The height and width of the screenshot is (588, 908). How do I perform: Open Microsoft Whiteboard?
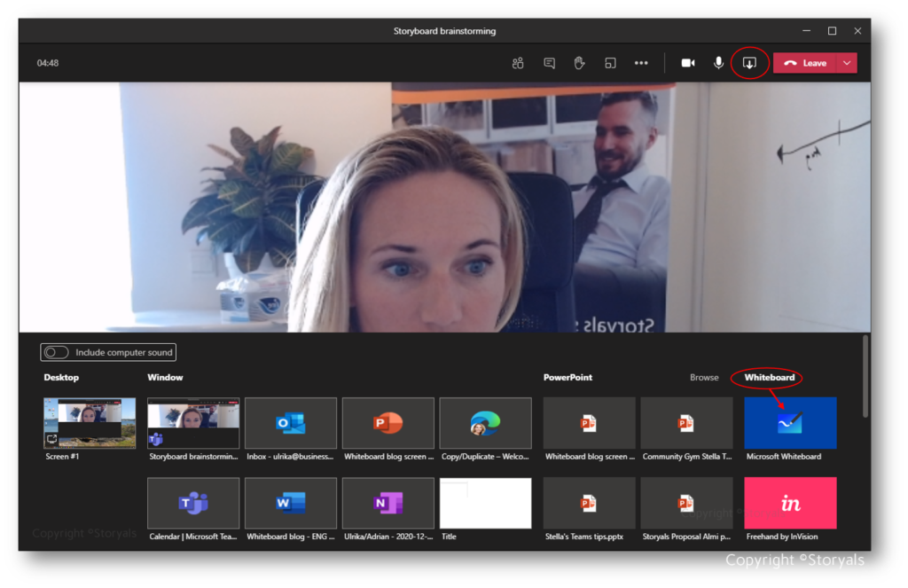pos(790,423)
